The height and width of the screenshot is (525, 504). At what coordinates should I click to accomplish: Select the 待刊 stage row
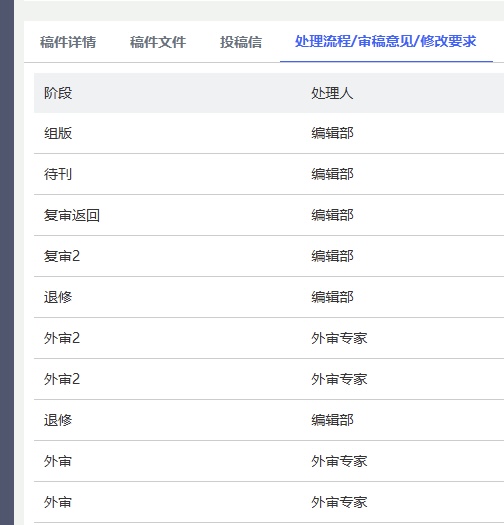tap(269, 174)
